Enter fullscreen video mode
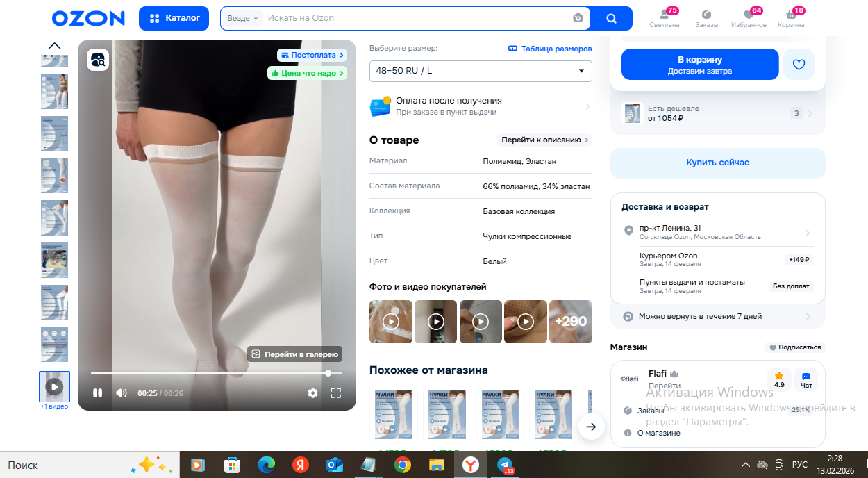 [335, 393]
